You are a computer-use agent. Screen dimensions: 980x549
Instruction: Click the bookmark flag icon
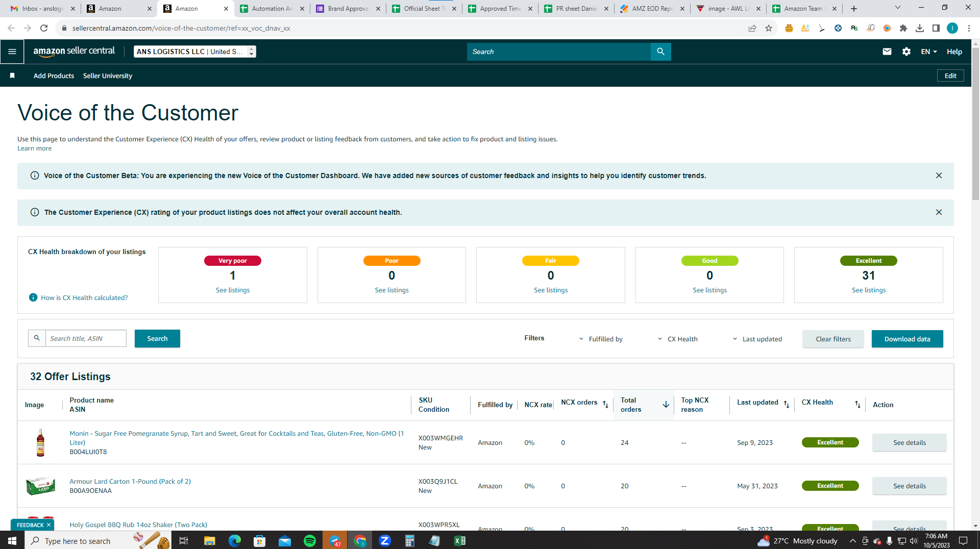12,76
